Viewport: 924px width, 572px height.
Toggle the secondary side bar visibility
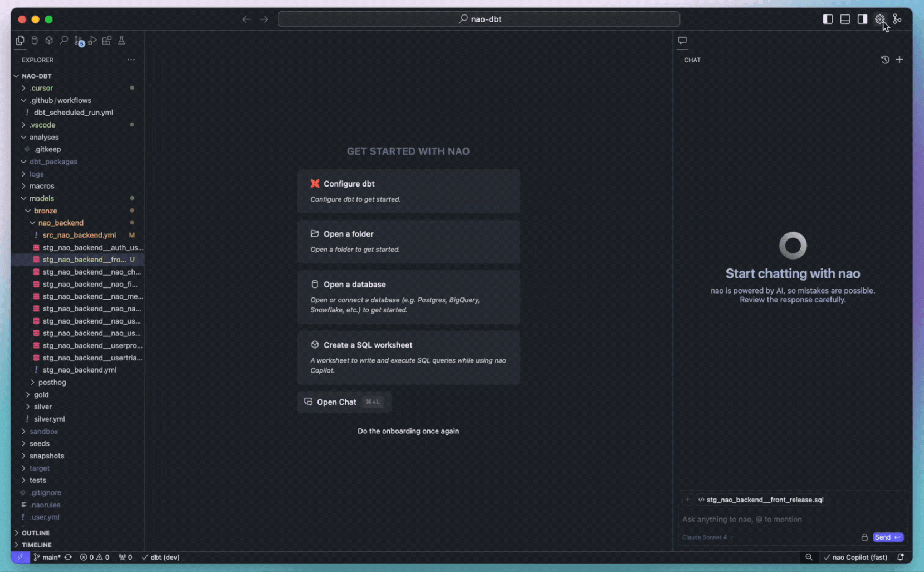pyautogui.click(x=862, y=19)
